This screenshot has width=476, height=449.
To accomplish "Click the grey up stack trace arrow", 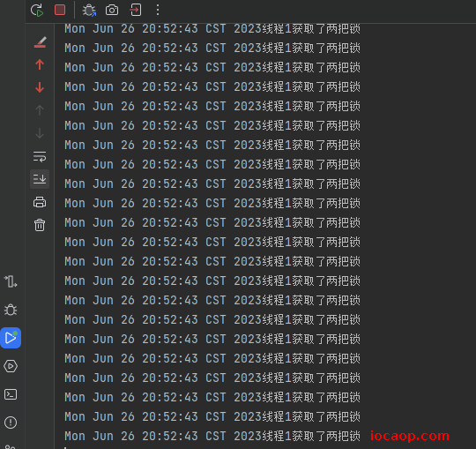I will pyautogui.click(x=40, y=110).
